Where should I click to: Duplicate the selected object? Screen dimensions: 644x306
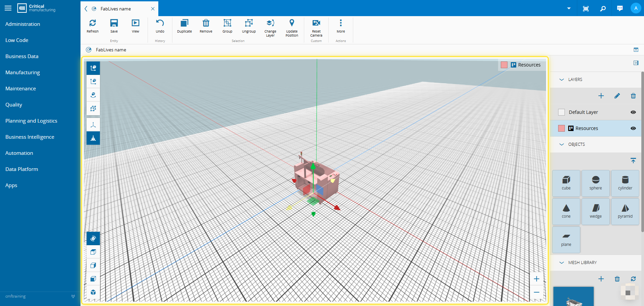[184, 23]
